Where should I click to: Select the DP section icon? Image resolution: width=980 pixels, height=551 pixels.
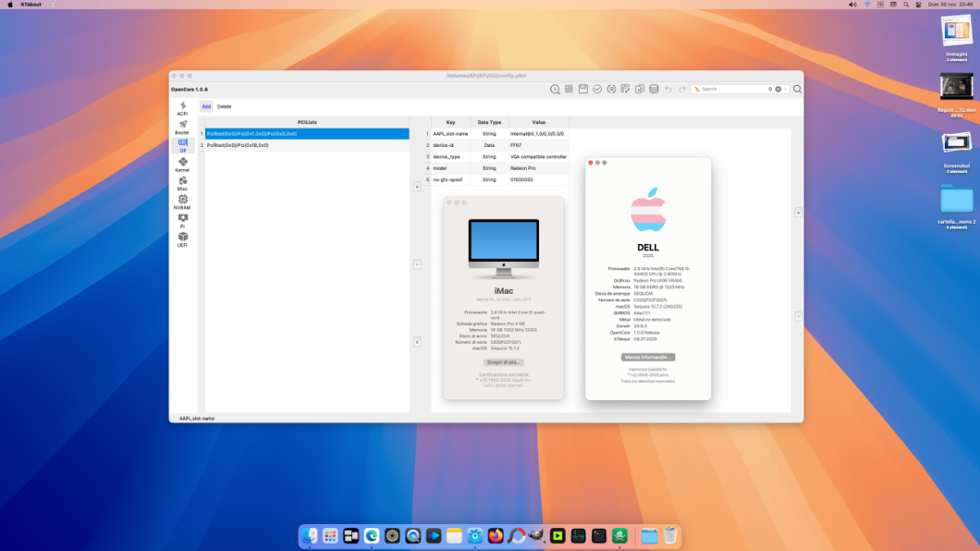[x=182, y=145]
